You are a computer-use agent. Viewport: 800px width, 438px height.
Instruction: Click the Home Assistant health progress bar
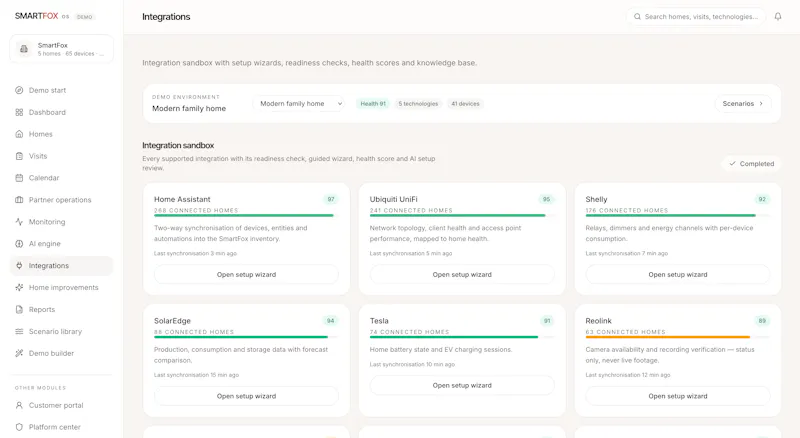click(x=246, y=215)
